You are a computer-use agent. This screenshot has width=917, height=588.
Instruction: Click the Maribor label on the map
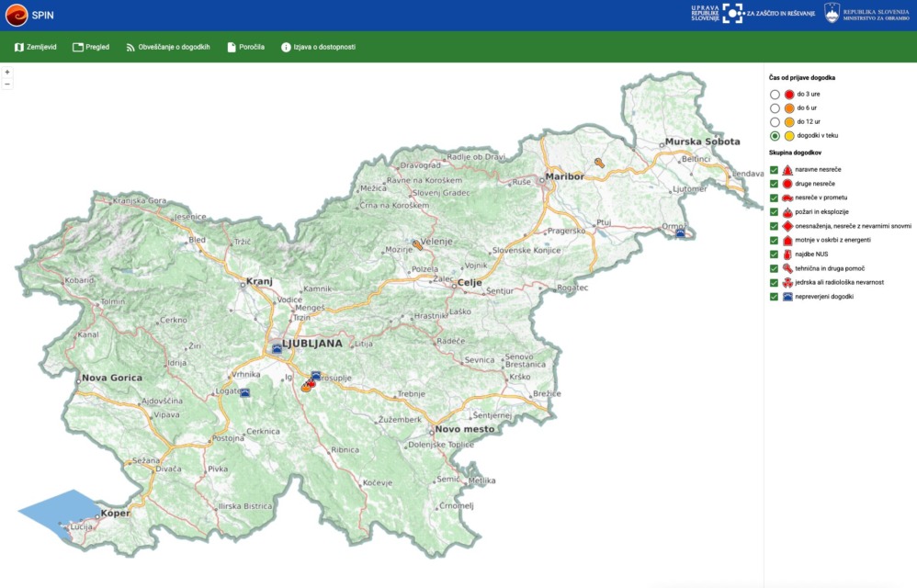point(564,176)
